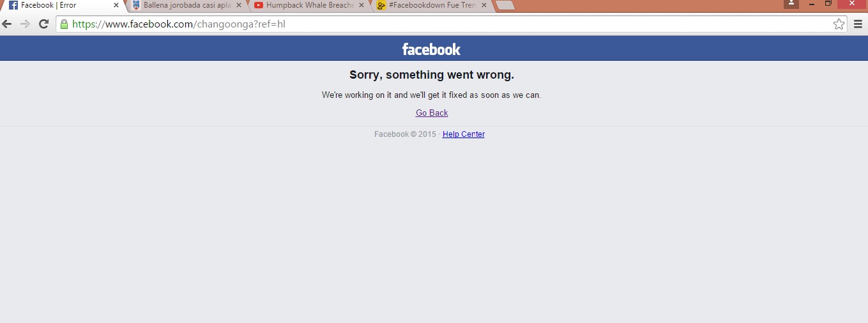Screen dimensions: 868x323
Task: Bookmark this page with the star icon
Action: click(x=839, y=24)
